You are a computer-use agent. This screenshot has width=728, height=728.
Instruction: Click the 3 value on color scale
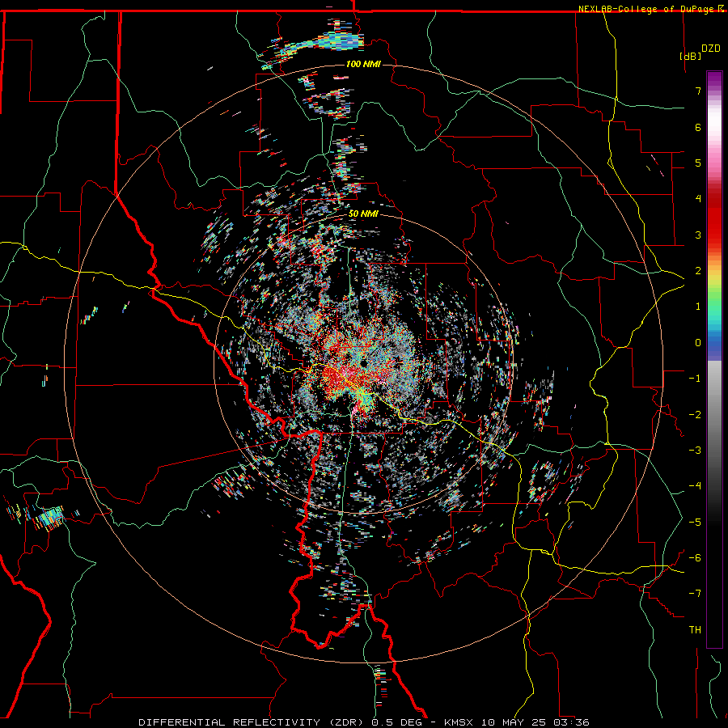pos(698,235)
